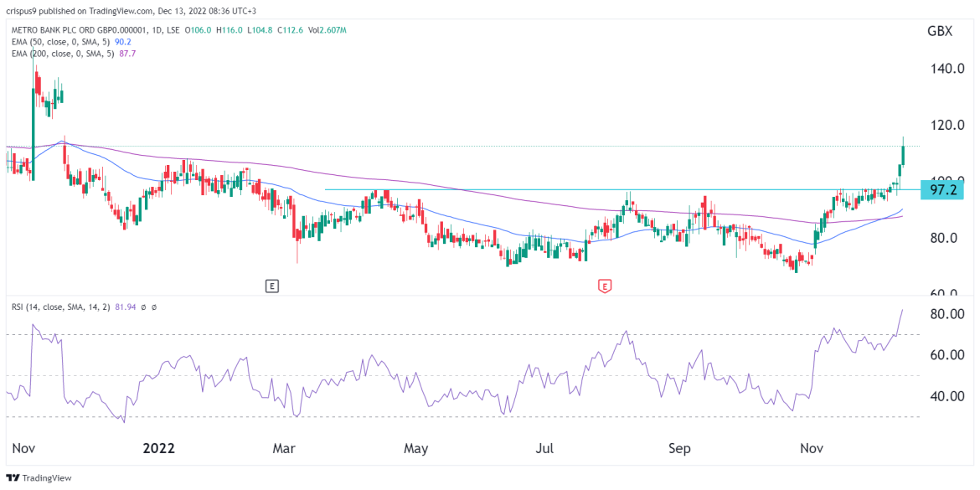Click the Jul label on time axis
The width and height of the screenshot is (980, 490).
point(545,448)
